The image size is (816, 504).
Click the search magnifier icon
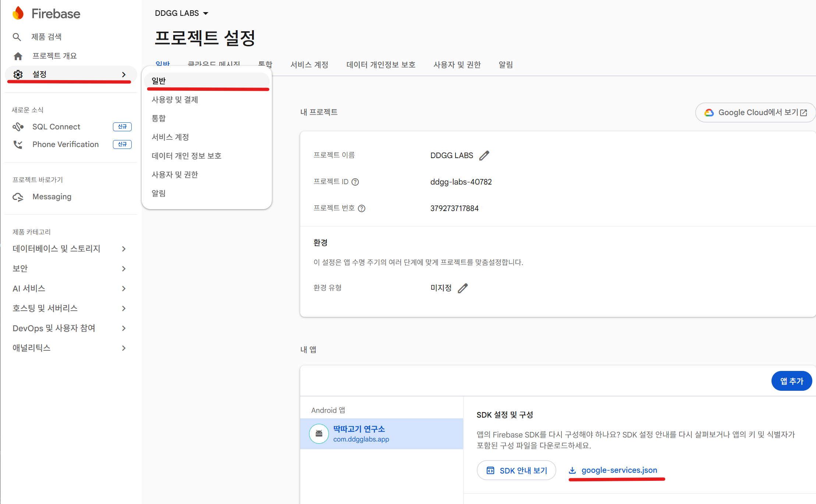point(17,37)
